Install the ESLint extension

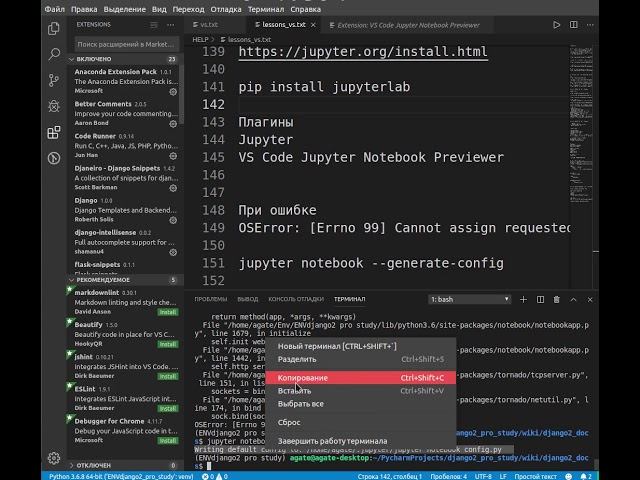click(x=168, y=409)
